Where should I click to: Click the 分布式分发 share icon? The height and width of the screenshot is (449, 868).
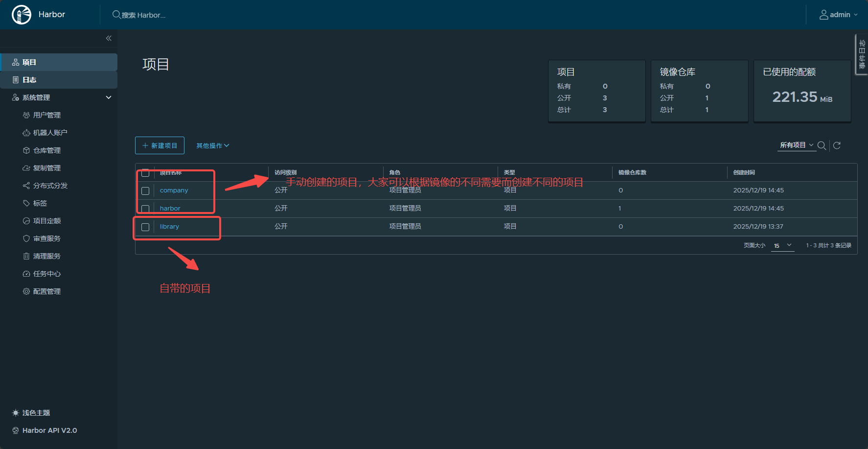[26, 186]
